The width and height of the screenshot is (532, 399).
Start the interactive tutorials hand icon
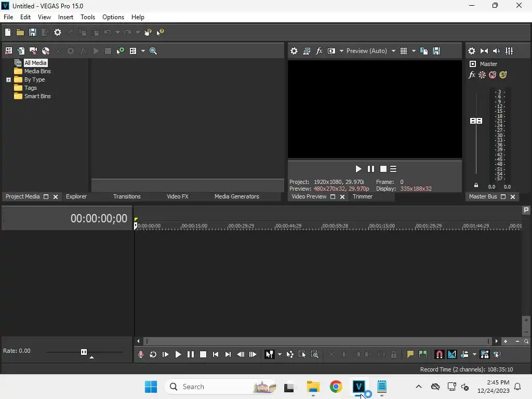148,32
